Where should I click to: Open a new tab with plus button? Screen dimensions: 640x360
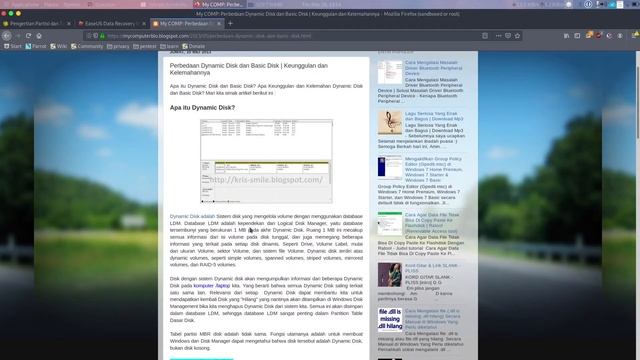tap(230, 24)
